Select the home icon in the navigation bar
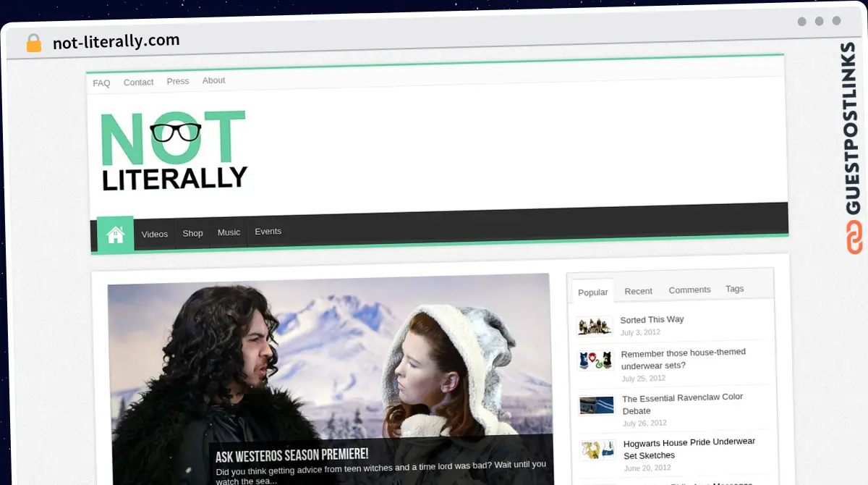The width and height of the screenshot is (868, 485). [115, 234]
